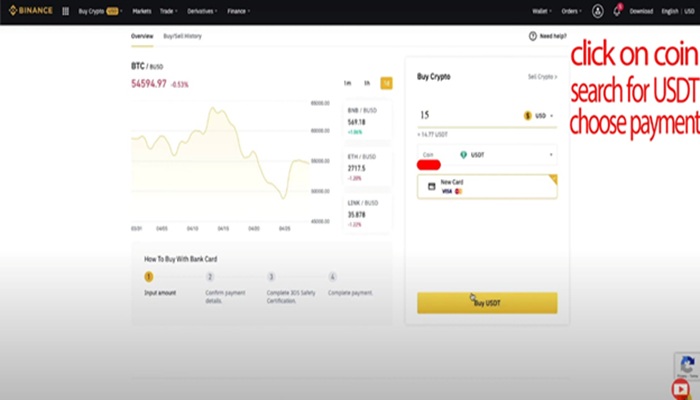Open the LINK / BUSD price card
Image resolution: width=700 pixels, height=400 pixels.
367,214
